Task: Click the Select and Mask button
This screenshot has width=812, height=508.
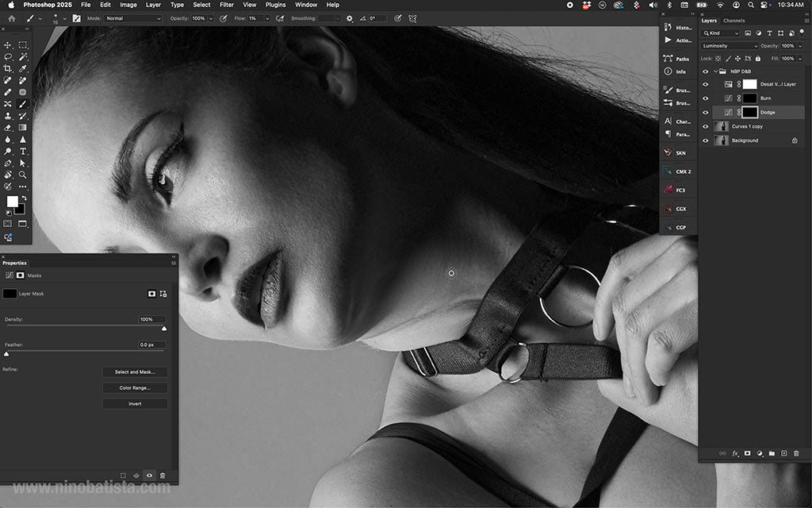Action: pyautogui.click(x=135, y=371)
